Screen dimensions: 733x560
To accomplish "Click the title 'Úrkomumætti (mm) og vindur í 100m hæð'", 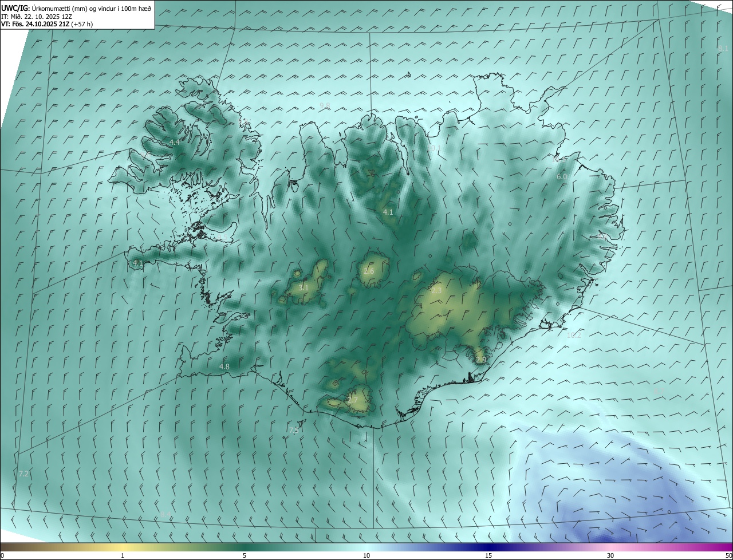I will [91, 8].
